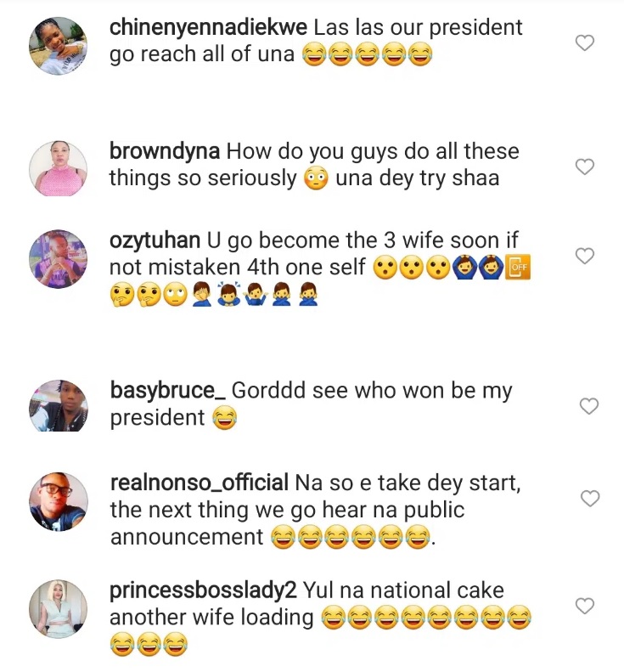Like chinenyennadiekwe's comment with the heart
Viewport: 624px width, 672px height.
tap(585, 42)
